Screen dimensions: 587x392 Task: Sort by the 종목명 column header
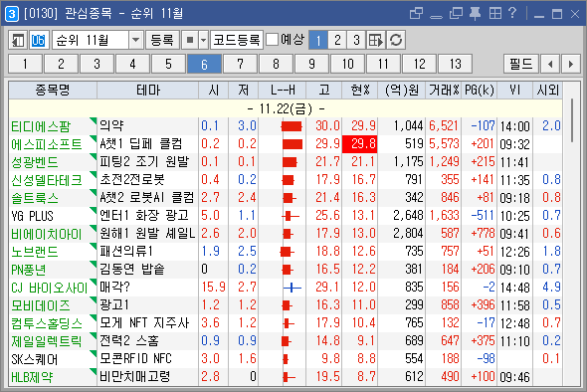pyautogui.click(x=53, y=91)
